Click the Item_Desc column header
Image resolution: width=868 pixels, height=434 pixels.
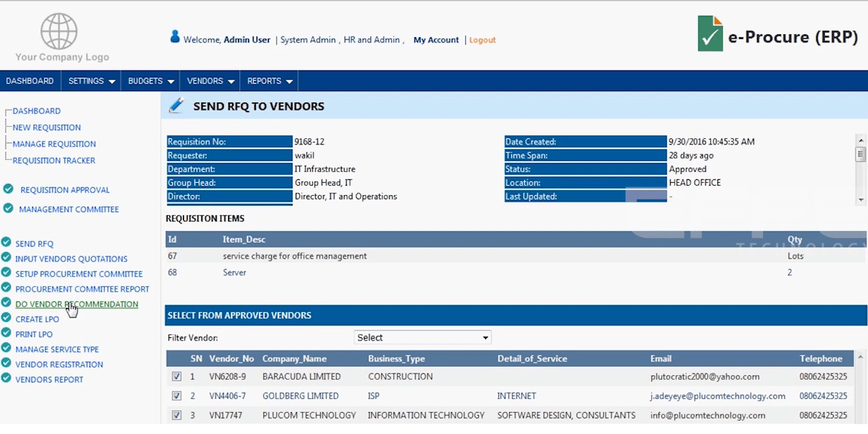[244, 239]
